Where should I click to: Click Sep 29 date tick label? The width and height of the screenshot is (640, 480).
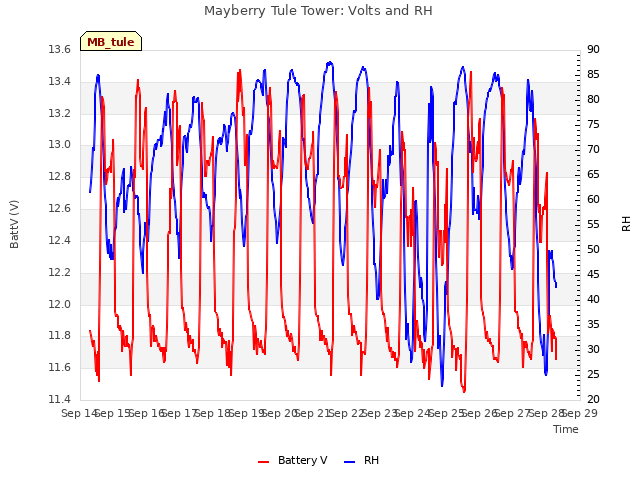580,413
